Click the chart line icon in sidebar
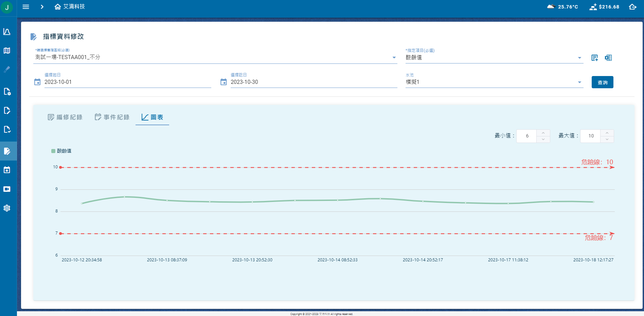644x316 pixels. coord(7,32)
